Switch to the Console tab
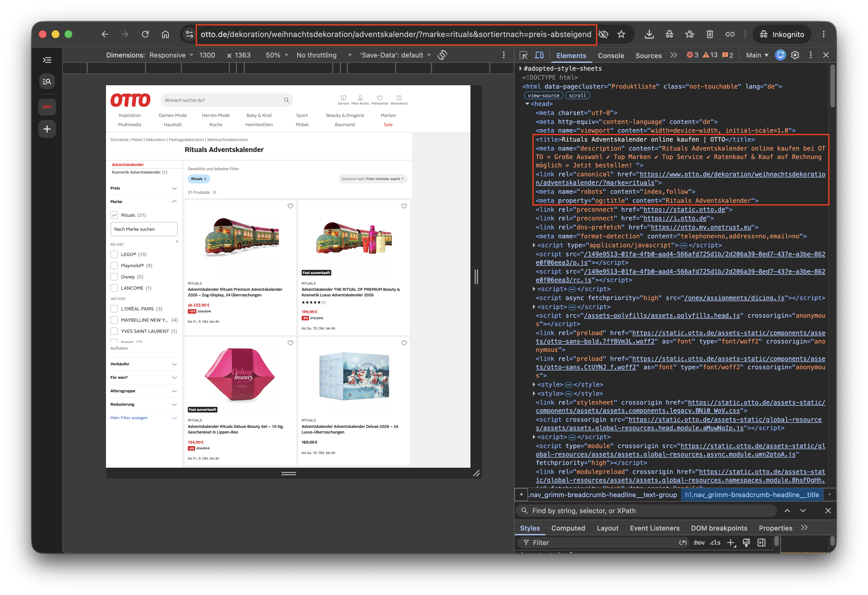This screenshot has height=595, width=868. tap(611, 56)
